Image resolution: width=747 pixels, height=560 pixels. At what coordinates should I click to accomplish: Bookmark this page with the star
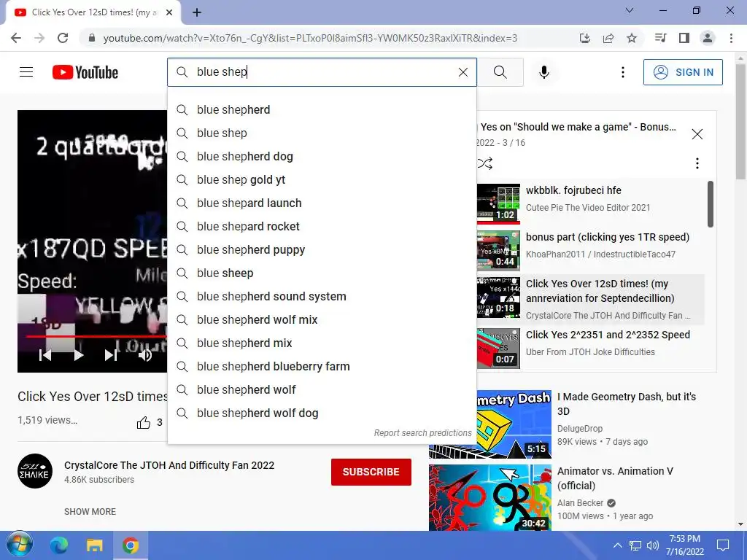pos(632,38)
